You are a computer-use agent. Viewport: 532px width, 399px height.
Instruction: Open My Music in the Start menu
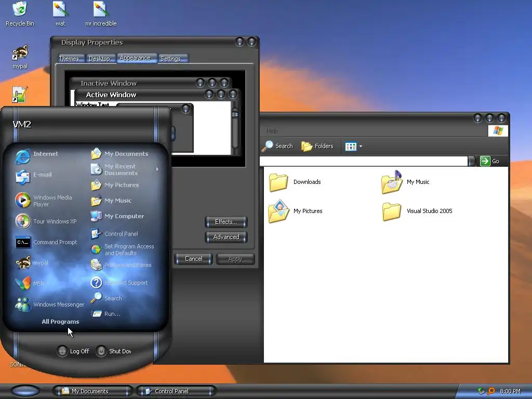(x=111, y=201)
